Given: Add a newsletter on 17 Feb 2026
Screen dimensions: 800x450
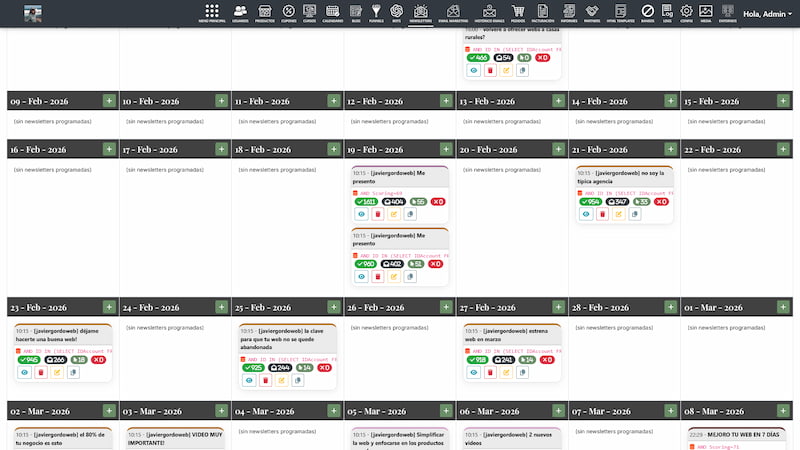Looking at the screenshot, I should click(x=221, y=149).
